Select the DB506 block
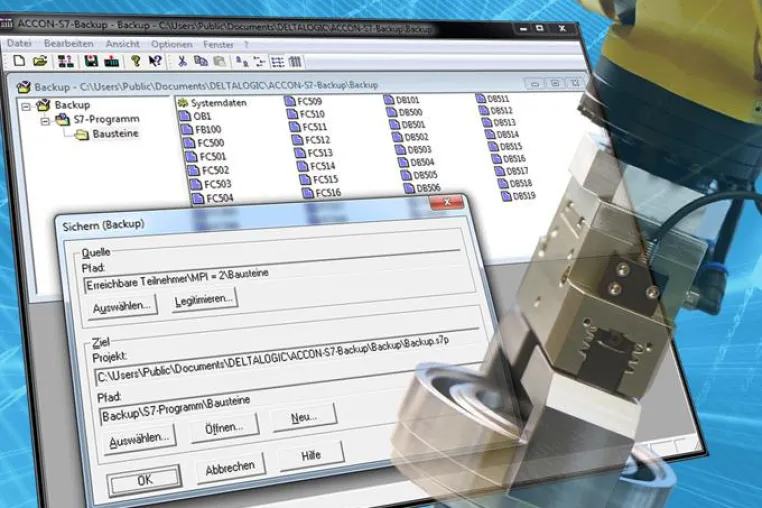The height and width of the screenshot is (508, 762). pyautogui.click(x=423, y=188)
